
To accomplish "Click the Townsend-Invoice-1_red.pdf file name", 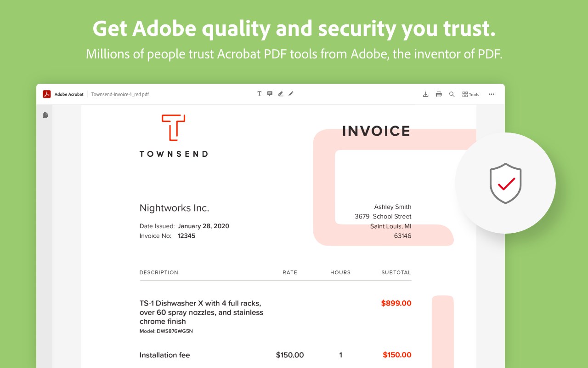I will (120, 94).
